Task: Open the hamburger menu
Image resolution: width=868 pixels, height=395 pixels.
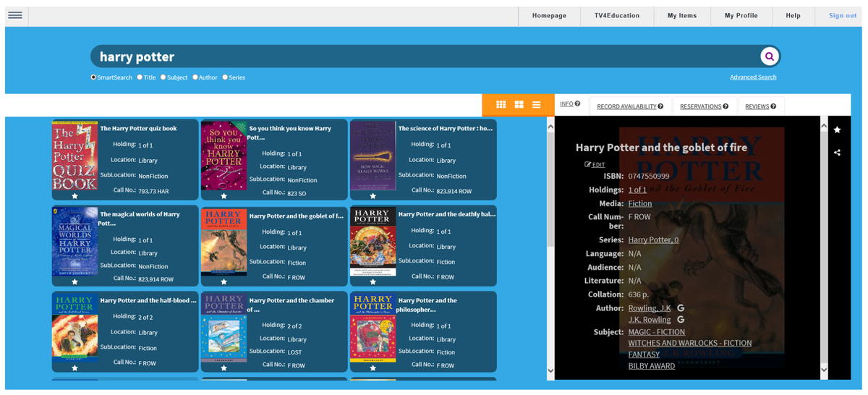Action: point(14,15)
